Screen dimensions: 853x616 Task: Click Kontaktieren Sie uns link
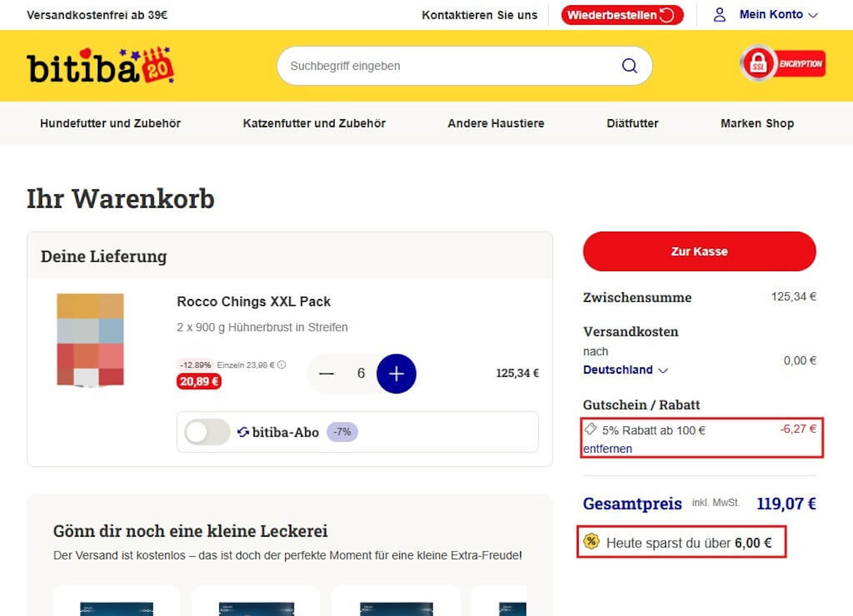[x=480, y=15]
